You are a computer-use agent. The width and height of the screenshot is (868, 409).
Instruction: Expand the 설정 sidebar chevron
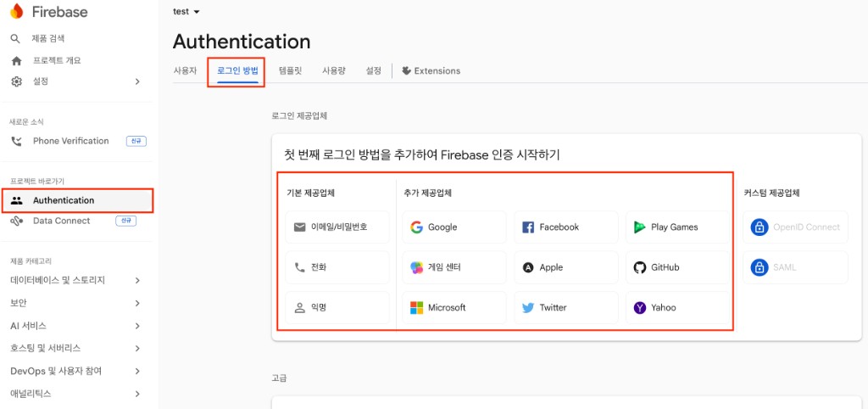point(137,81)
